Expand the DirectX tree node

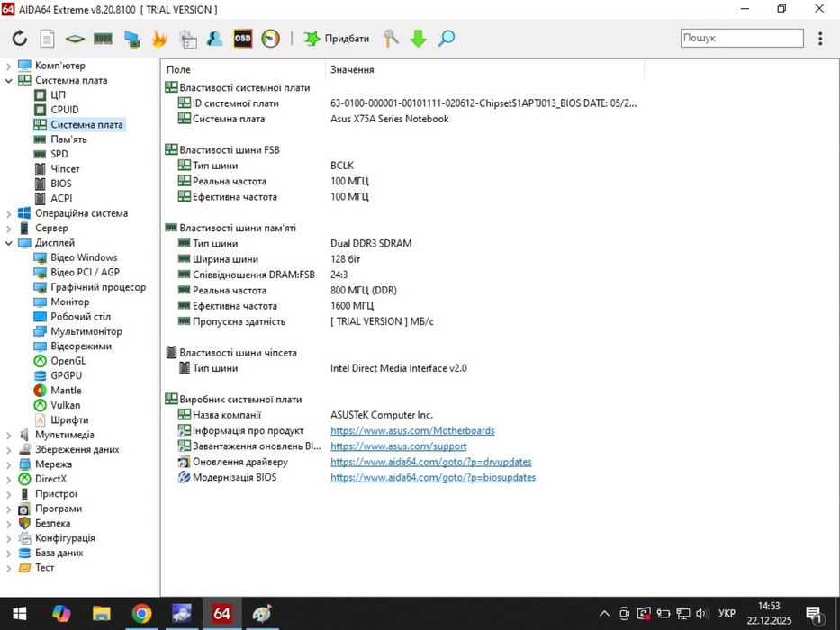coord(9,480)
